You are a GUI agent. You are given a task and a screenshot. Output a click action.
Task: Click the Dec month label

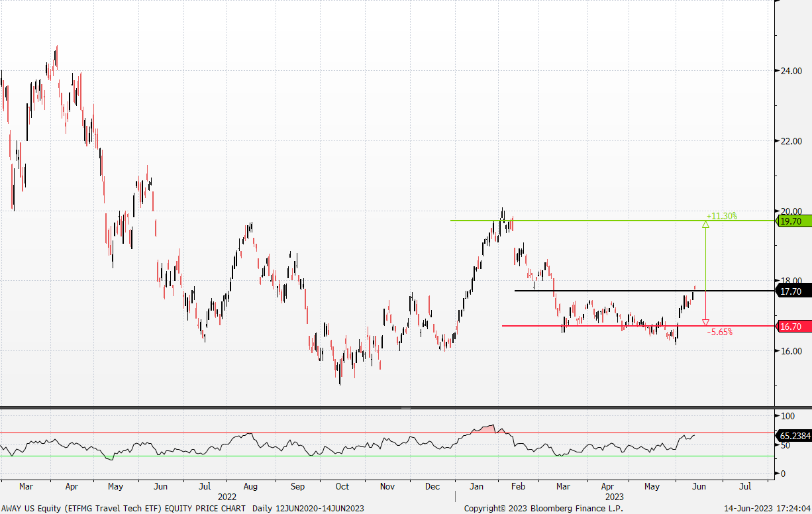(432, 486)
